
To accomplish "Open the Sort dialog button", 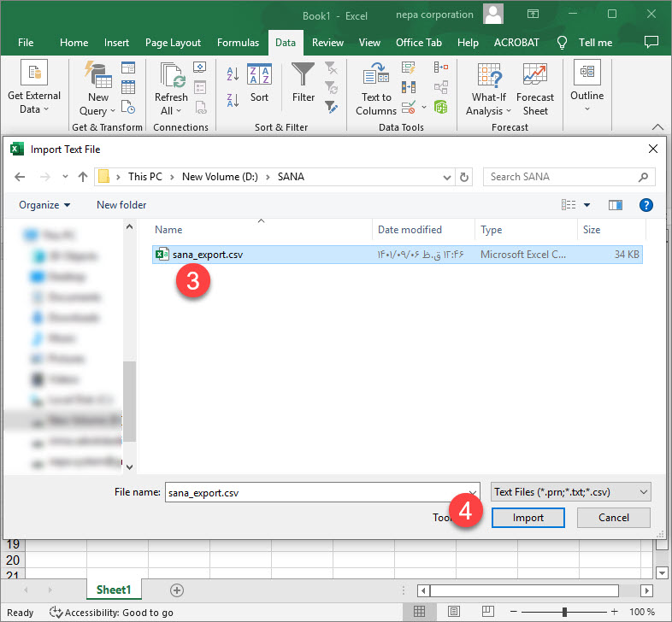I will point(259,83).
